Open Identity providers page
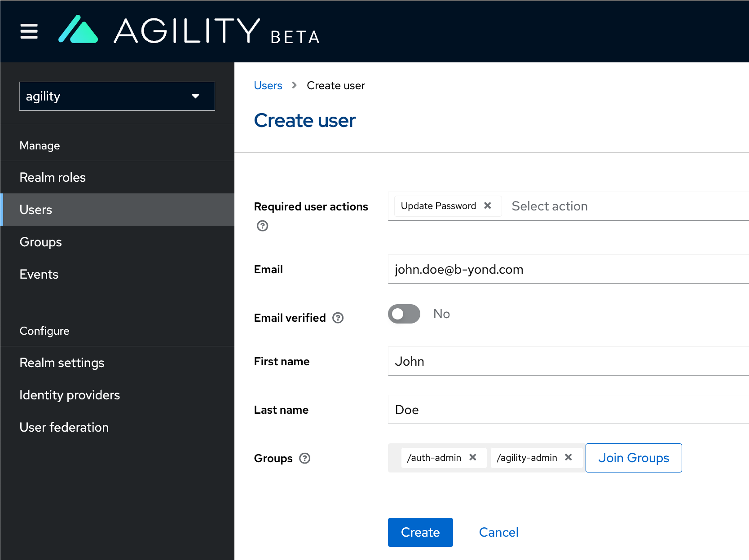This screenshot has height=560, width=749. coord(117,395)
